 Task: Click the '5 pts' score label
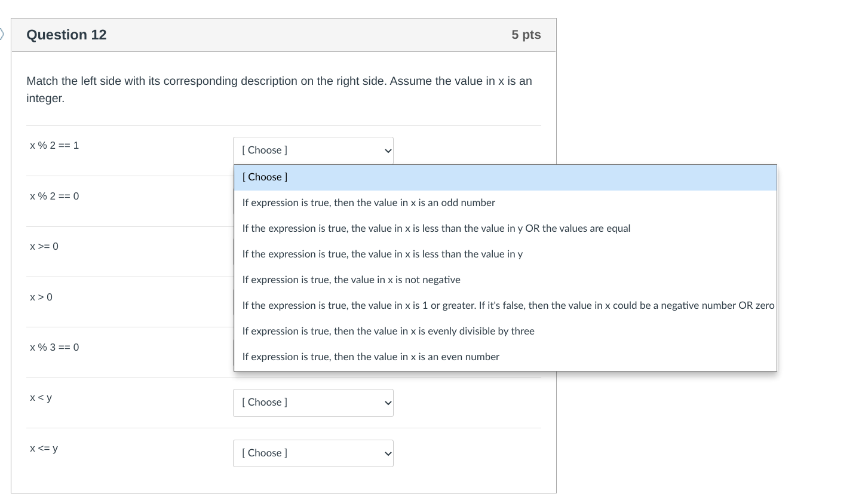pyautogui.click(x=526, y=35)
